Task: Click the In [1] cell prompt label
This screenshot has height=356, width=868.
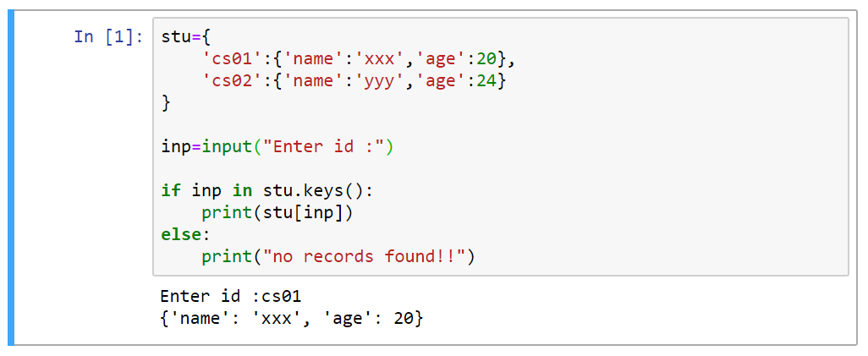Action: 108,38
